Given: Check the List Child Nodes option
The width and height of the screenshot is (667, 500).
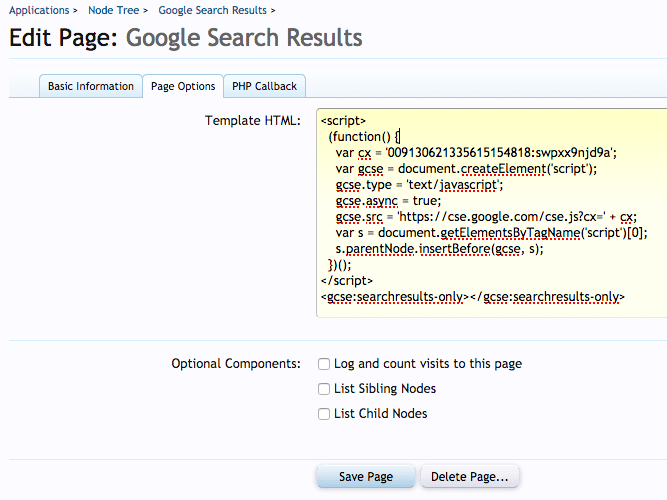Looking at the screenshot, I should click(x=324, y=414).
